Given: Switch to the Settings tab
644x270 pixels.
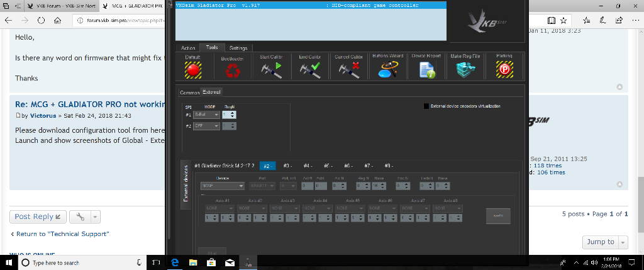Looking at the screenshot, I should (238, 48).
